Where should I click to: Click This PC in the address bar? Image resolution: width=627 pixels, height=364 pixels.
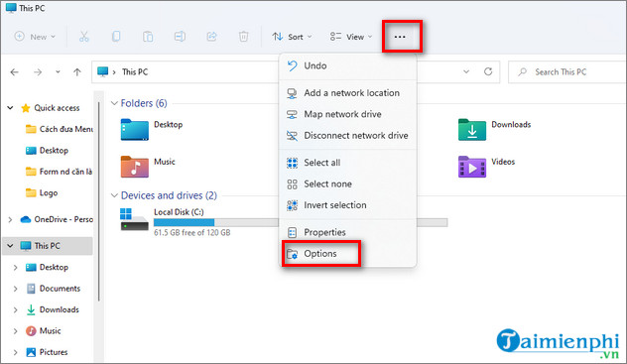[x=135, y=72]
